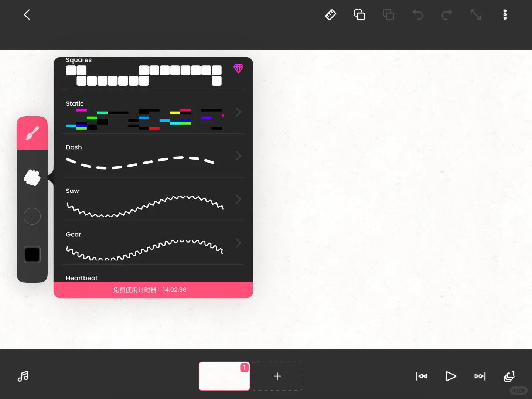Select the pink paintbrush tool
The image size is (532, 399).
[x=32, y=133]
